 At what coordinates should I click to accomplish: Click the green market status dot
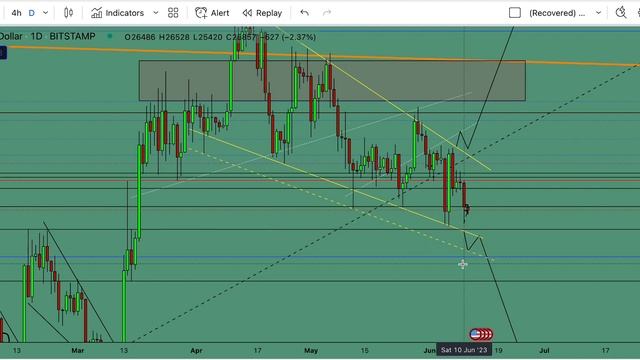click(x=109, y=36)
